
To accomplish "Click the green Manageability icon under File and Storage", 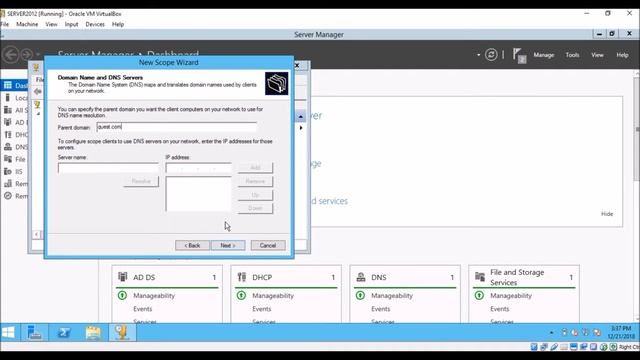I will pos(479,295).
